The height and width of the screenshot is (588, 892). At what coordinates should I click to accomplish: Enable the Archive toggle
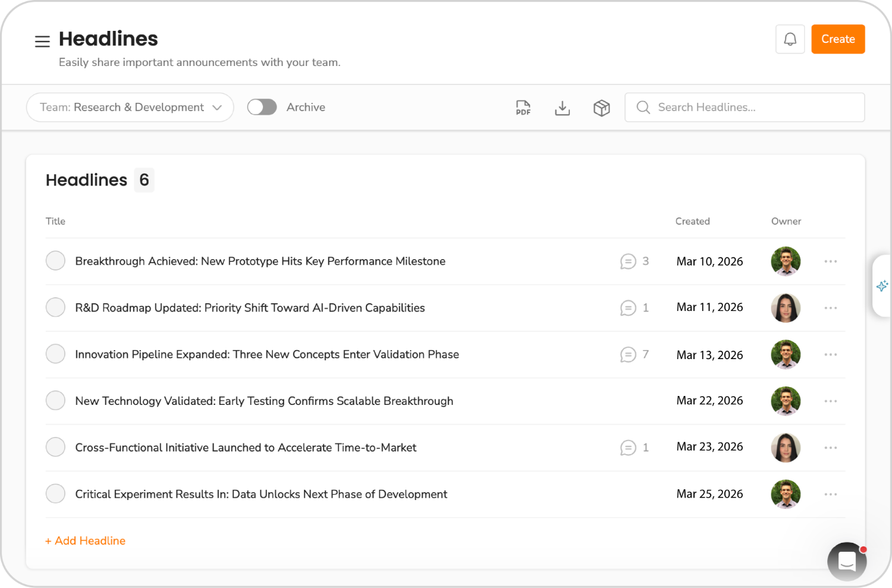262,107
